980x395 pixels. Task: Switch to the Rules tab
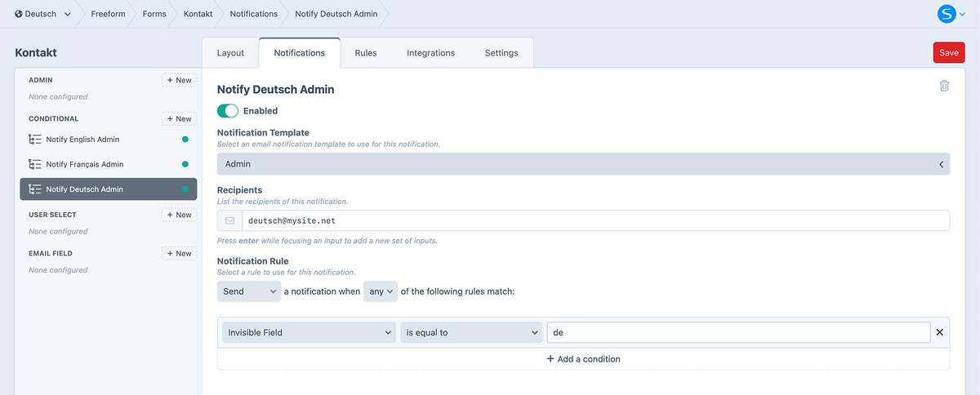coord(366,53)
